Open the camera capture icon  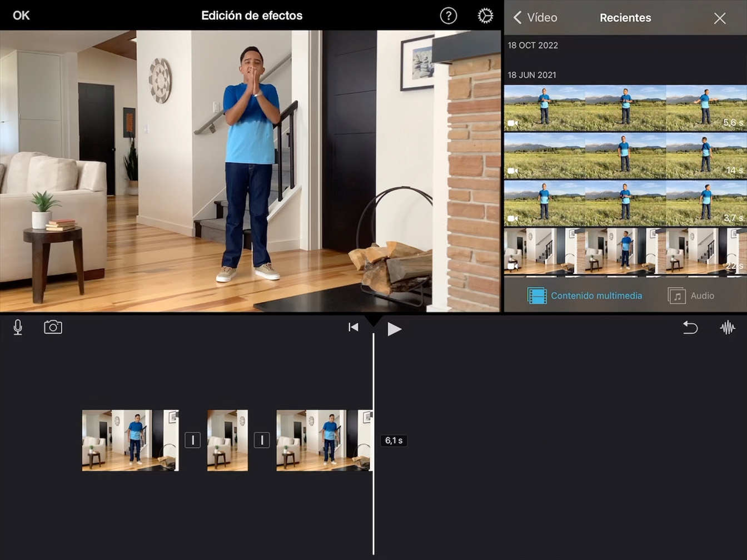[53, 327]
